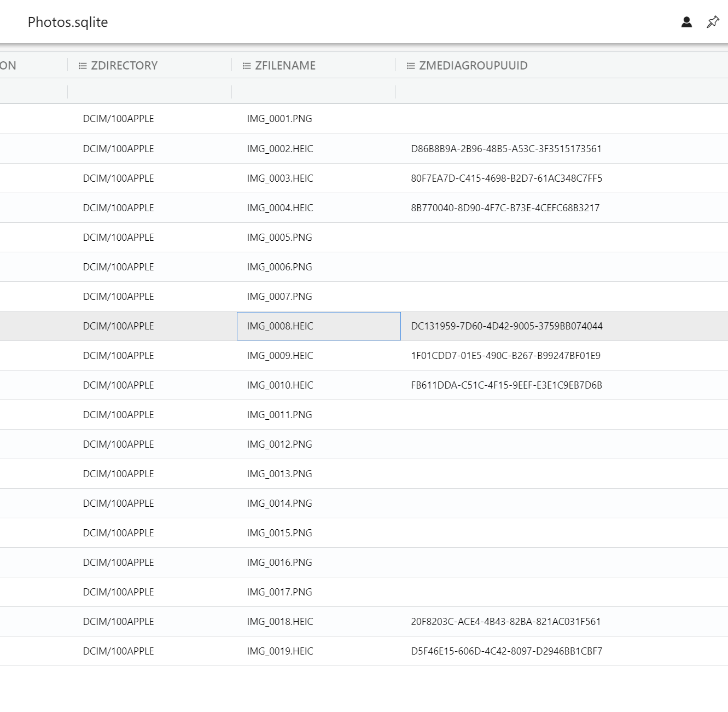Image resolution: width=728 pixels, height=712 pixels.
Task: Select the IMG_0001.PNG cell
Action: 279,119
